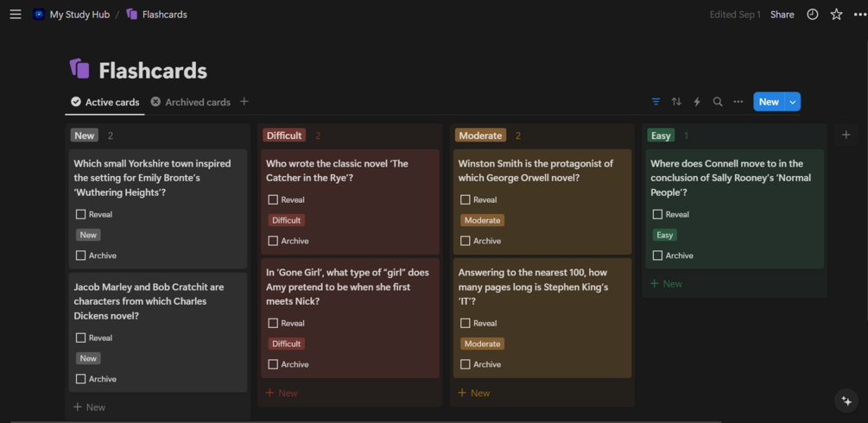Click the filter icon in toolbar
Viewport: 868px width, 423px height.
[656, 102]
